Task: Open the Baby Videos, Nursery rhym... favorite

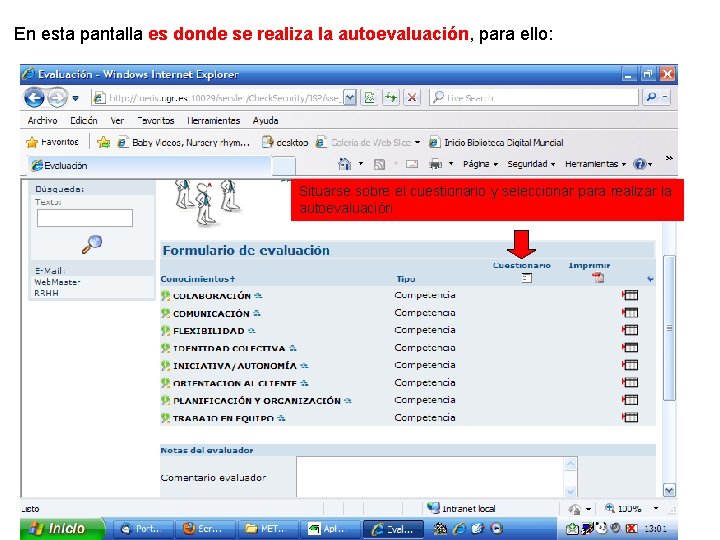Action: pos(184,143)
